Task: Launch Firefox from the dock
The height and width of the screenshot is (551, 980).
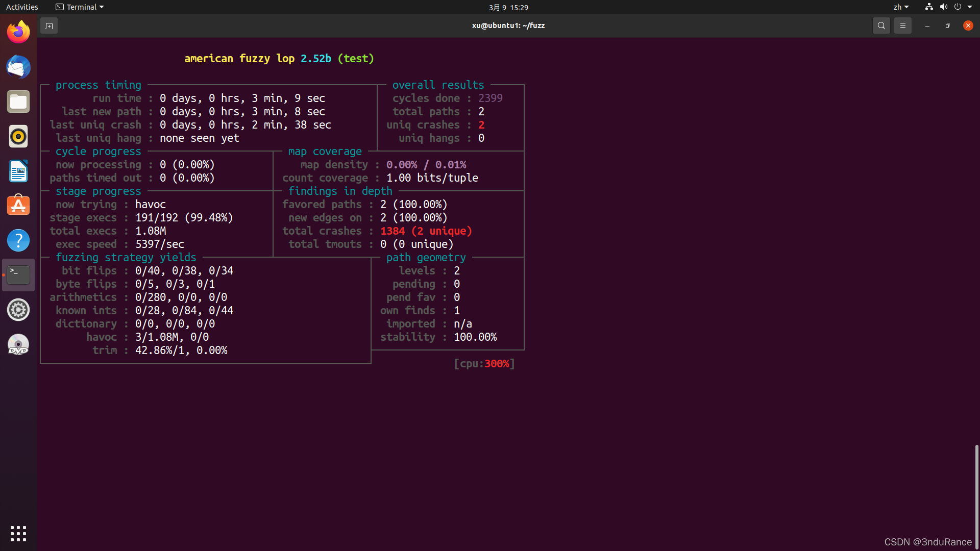Action: pyautogui.click(x=18, y=32)
